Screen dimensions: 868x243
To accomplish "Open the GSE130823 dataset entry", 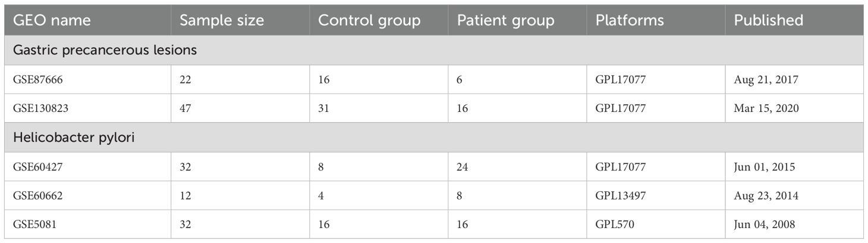I will (39, 108).
